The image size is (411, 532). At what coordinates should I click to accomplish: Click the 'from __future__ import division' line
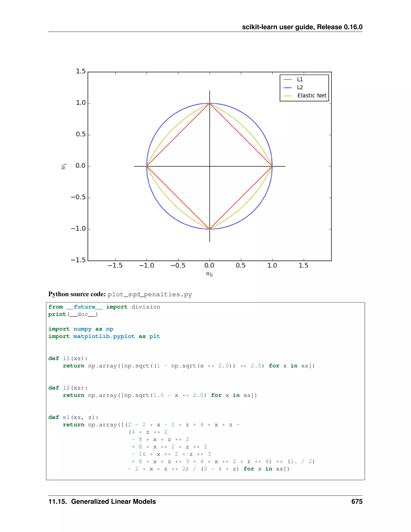pos(104,307)
